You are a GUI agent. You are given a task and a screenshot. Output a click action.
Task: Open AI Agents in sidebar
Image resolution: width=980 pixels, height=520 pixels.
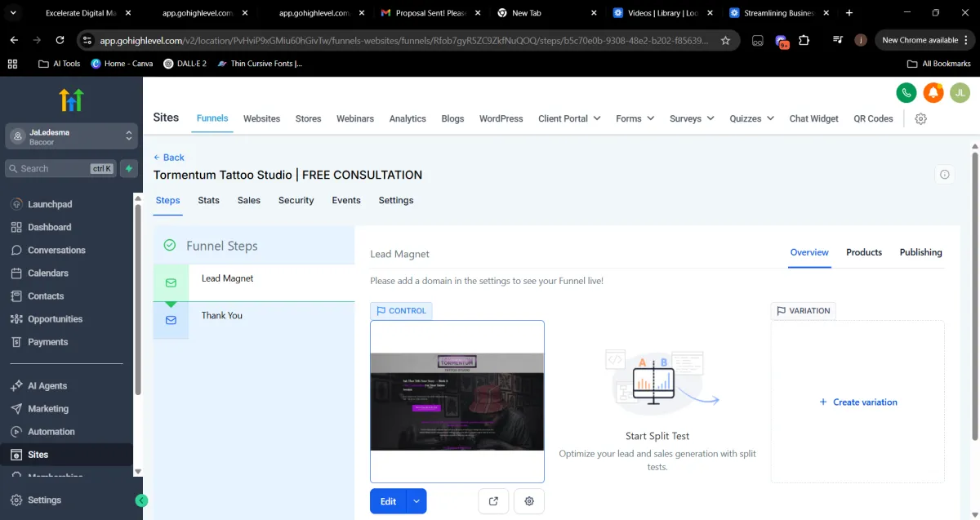point(47,385)
